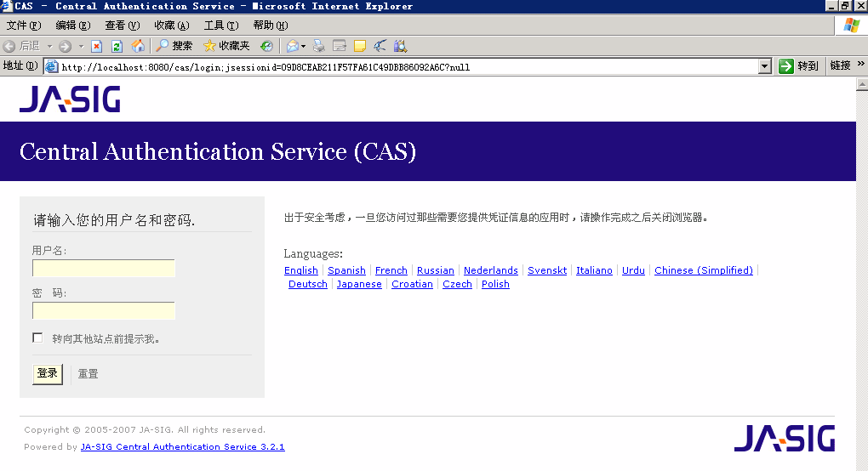Open the JA-SIG Central Authentication Service 3.2.1 link
Image resolution: width=868 pixels, height=471 pixels.
[x=183, y=446]
